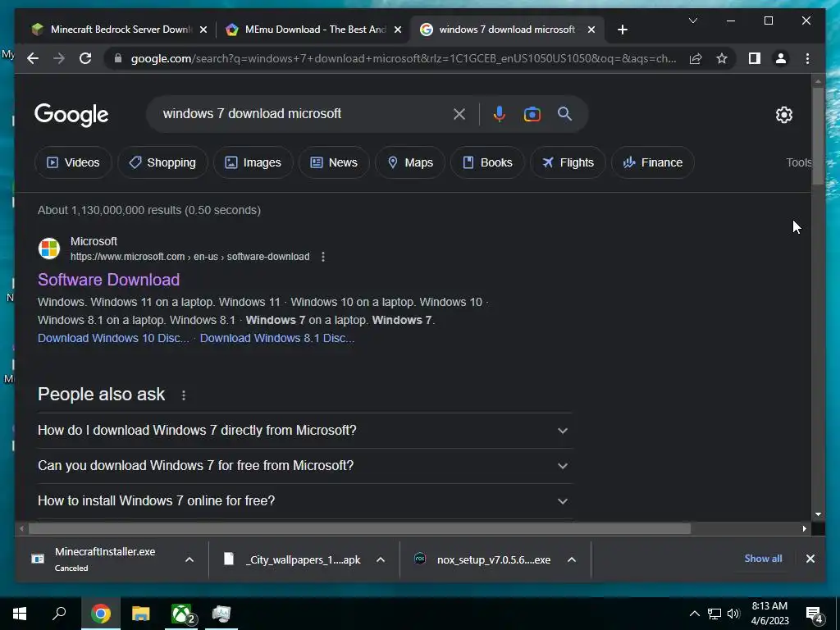This screenshot has height=630, width=840.
Task: Bookmark this page with the star
Action: point(722,58)
